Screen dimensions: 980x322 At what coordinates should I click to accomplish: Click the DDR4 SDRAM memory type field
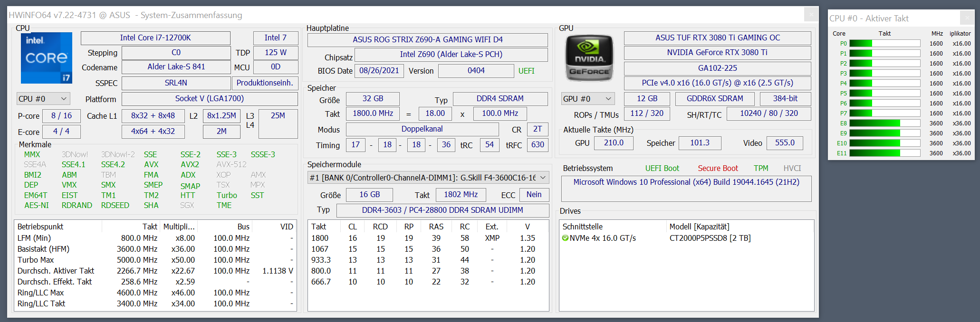[x=500, y=99]
